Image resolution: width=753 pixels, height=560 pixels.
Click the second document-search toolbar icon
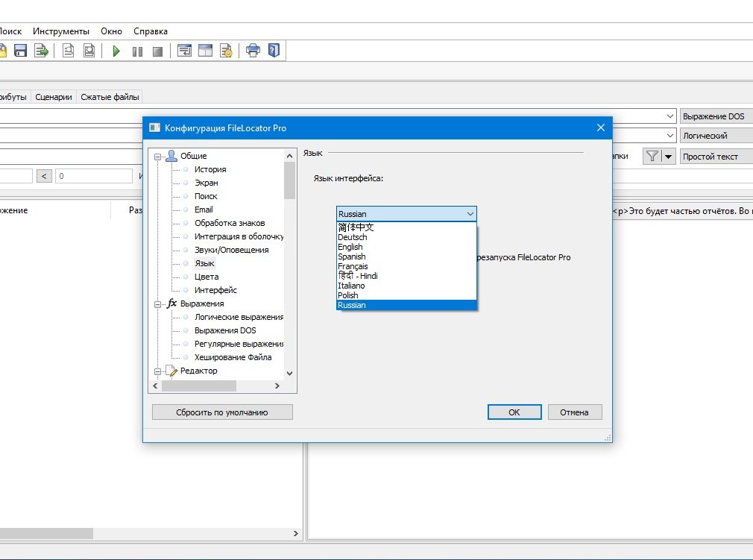point(89,51)
